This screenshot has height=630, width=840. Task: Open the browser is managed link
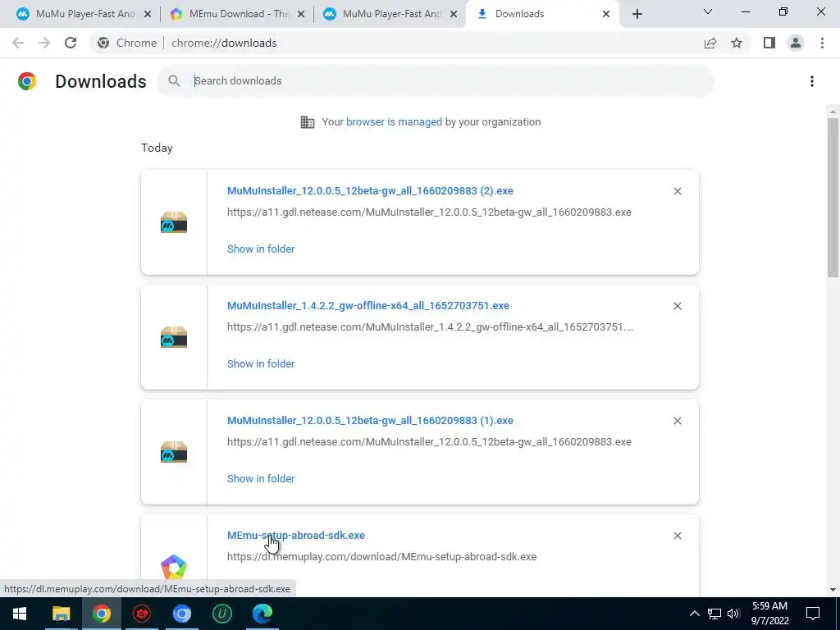(394, 122)
